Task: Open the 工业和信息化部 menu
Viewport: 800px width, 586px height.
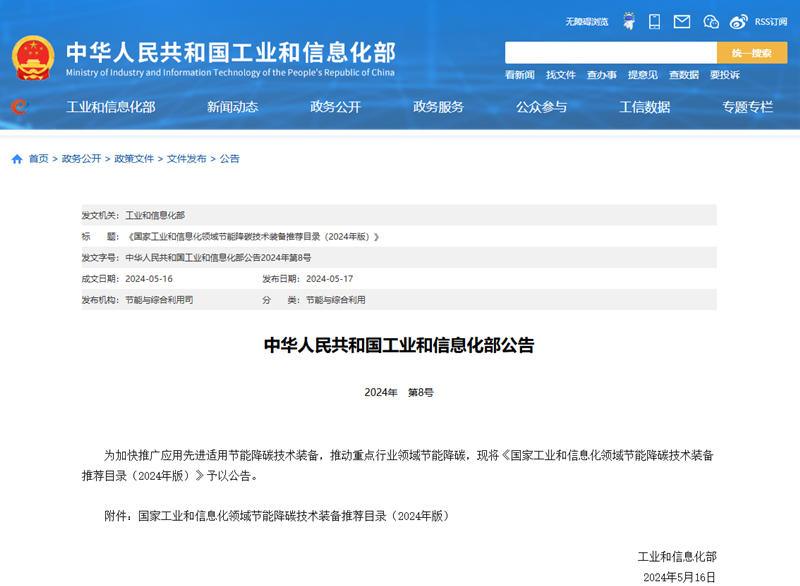Action: coord(111,107)
